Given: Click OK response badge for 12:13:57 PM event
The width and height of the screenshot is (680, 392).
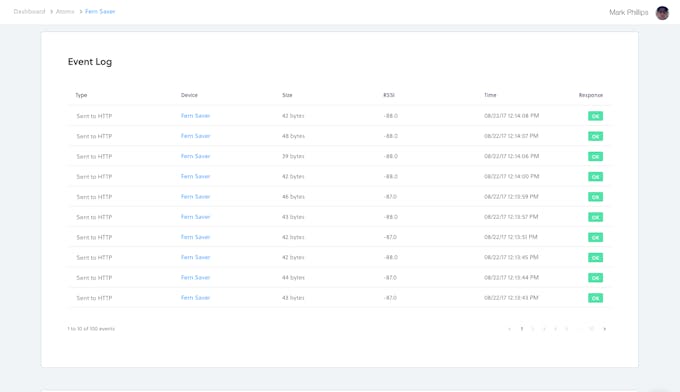Looking at the screenshot, I should point(595,217).
